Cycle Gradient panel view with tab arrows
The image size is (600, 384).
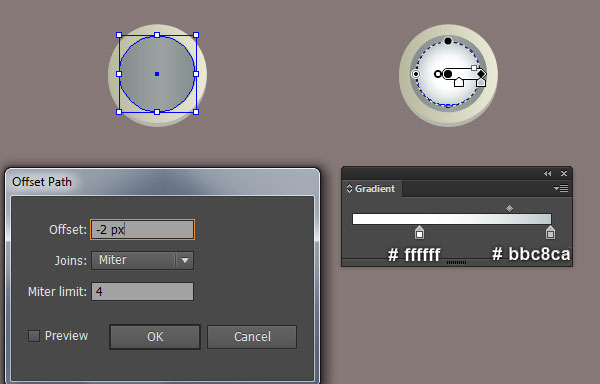[349, 189]
